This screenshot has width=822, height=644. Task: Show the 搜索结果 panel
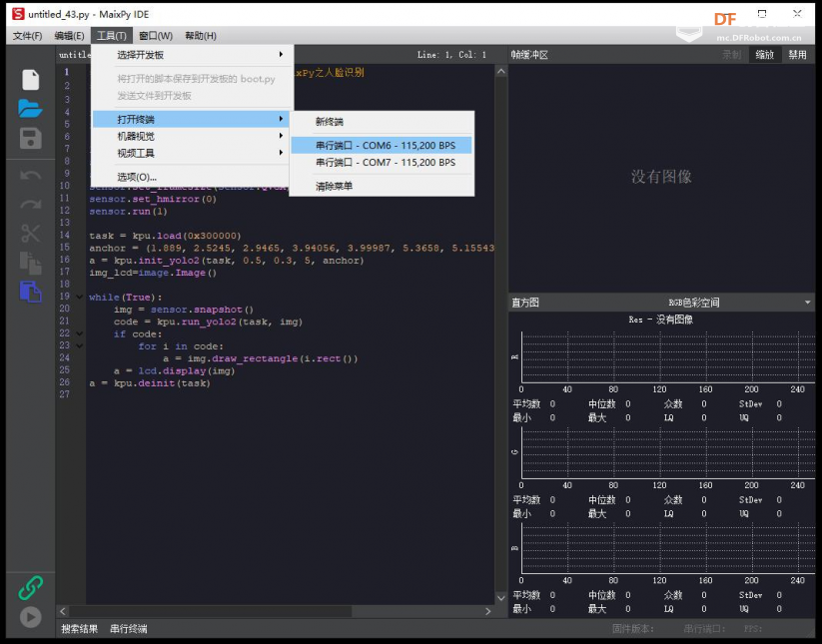[x=79, y=629]
